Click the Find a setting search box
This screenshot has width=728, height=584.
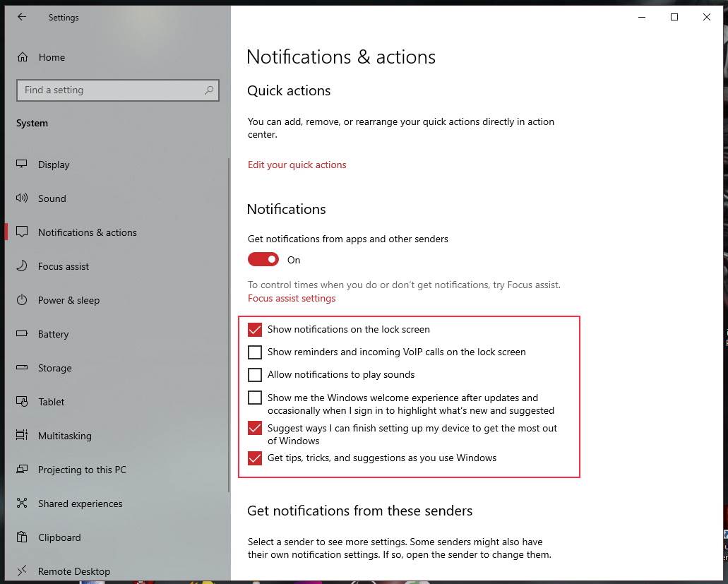coord(109,90)
